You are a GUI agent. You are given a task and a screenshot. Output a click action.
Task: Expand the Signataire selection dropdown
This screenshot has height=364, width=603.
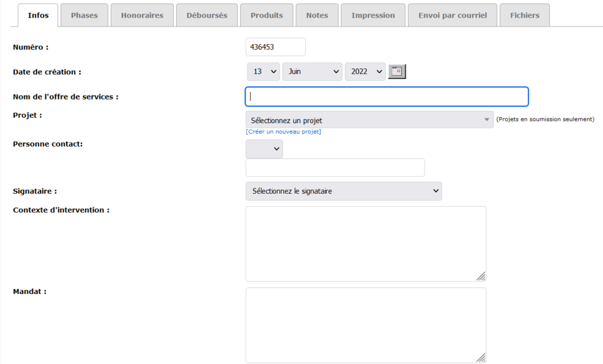(x=343, y=191)
